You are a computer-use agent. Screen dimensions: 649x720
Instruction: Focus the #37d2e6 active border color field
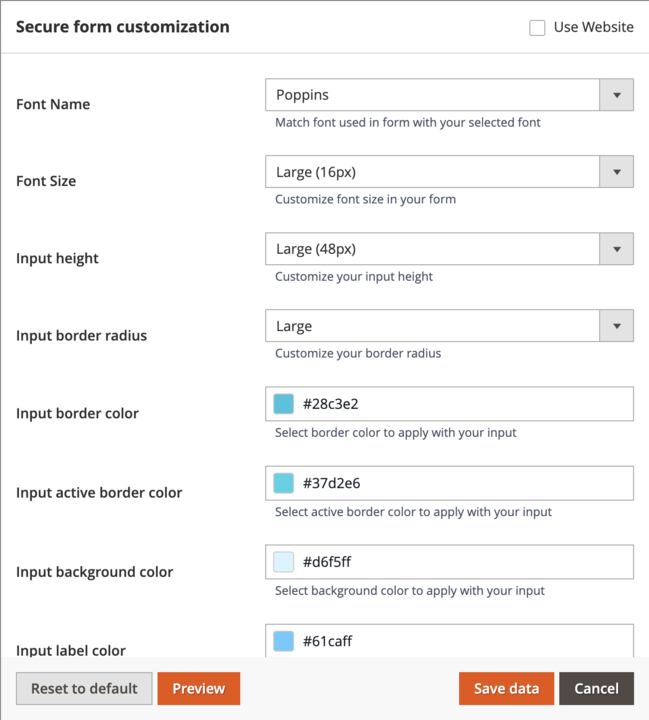[x=460, y=483]
